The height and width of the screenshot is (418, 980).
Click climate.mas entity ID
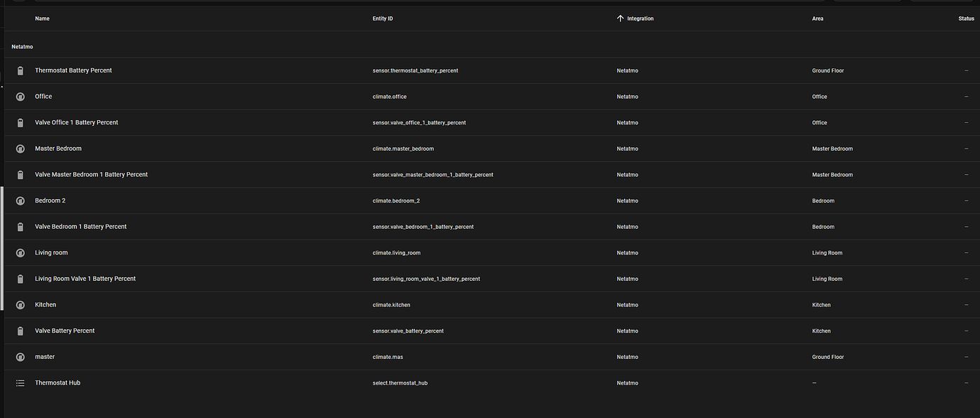[388, 357]
